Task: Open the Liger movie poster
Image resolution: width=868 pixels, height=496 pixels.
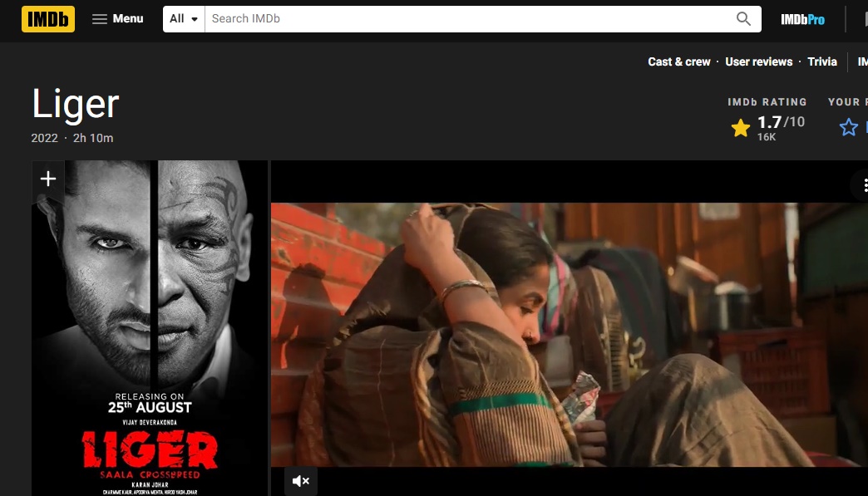Action: point(150,332)
